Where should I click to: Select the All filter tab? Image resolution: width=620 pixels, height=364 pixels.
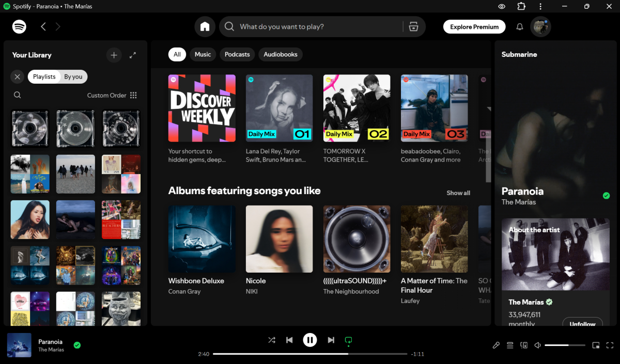point(177,54)
